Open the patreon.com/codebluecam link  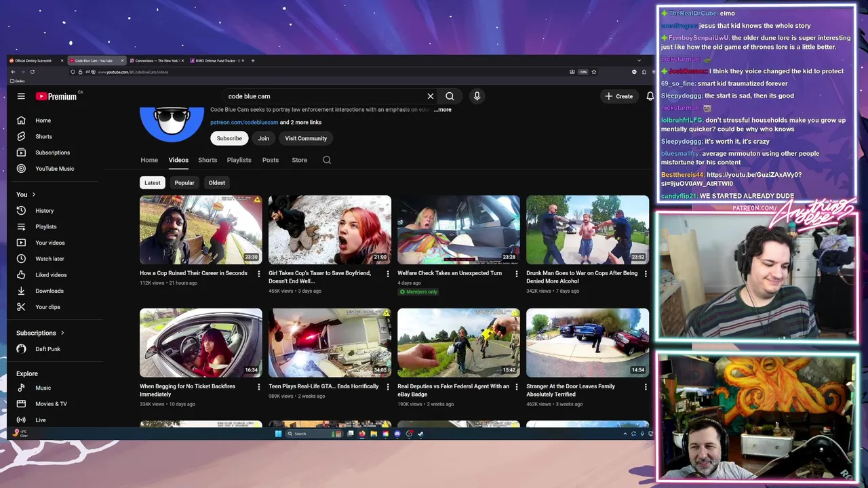(244, 123)
